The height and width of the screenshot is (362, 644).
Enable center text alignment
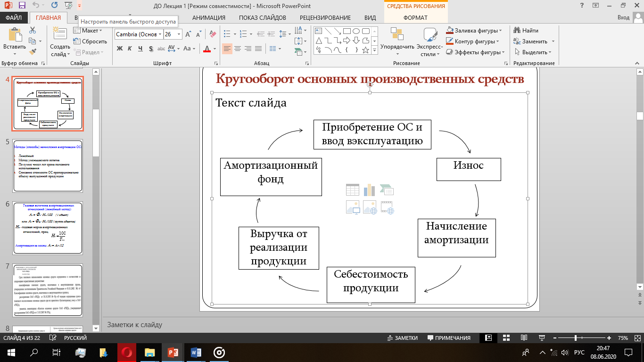pyautogui.click(x=238, y=49)
